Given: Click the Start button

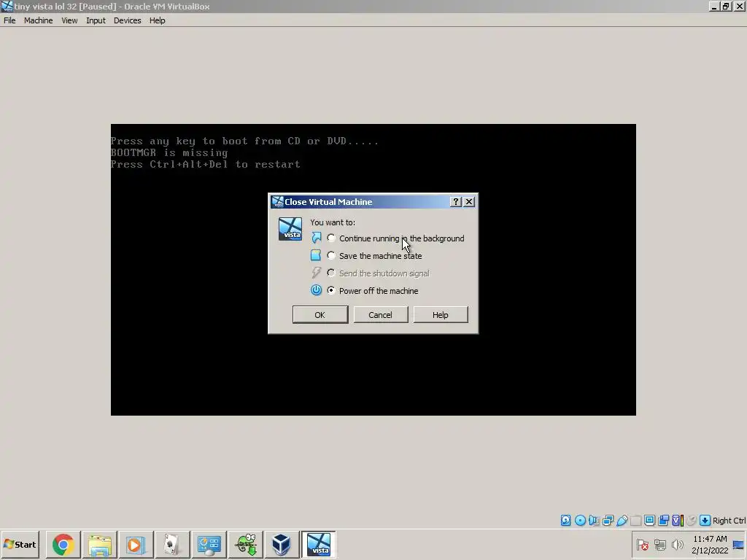Looking at the screenshot, I should (x=20, y=544).
